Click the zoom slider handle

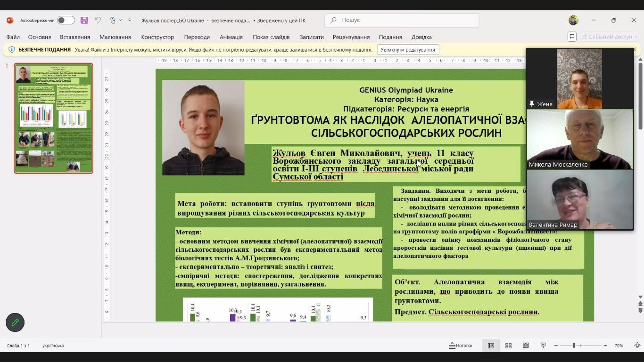coord(574,345)
